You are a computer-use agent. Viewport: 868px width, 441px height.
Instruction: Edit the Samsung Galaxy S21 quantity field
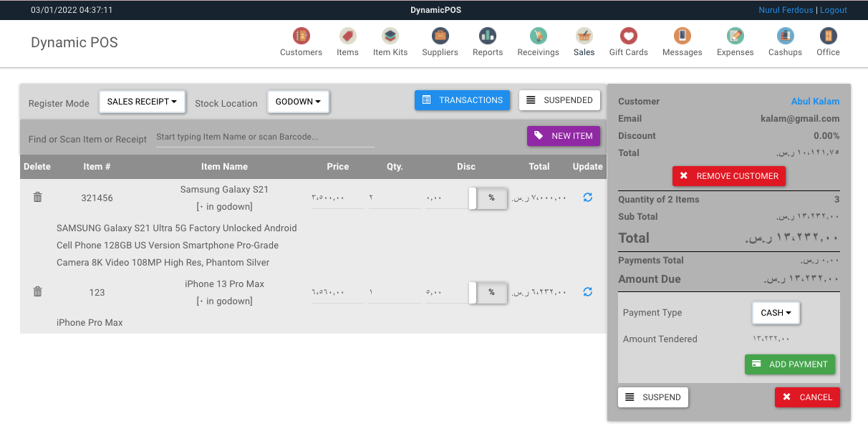(395, 198)
